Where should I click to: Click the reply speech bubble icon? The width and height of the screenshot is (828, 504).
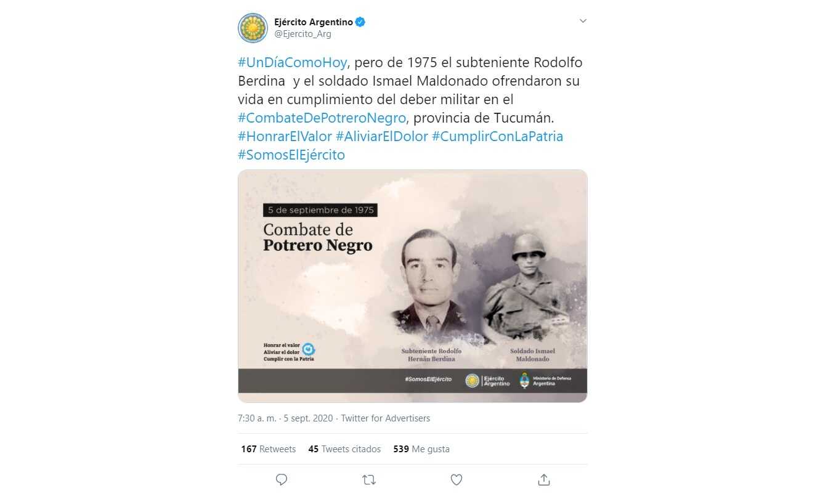[282, 479]
